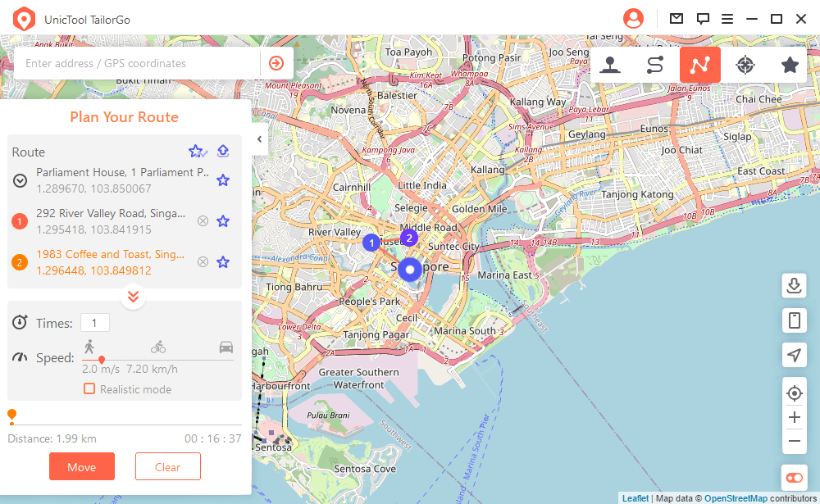The width and height of the screenshot is (820, 504).
Task: Click the route progress marker pin
Action: click(11, 416)
